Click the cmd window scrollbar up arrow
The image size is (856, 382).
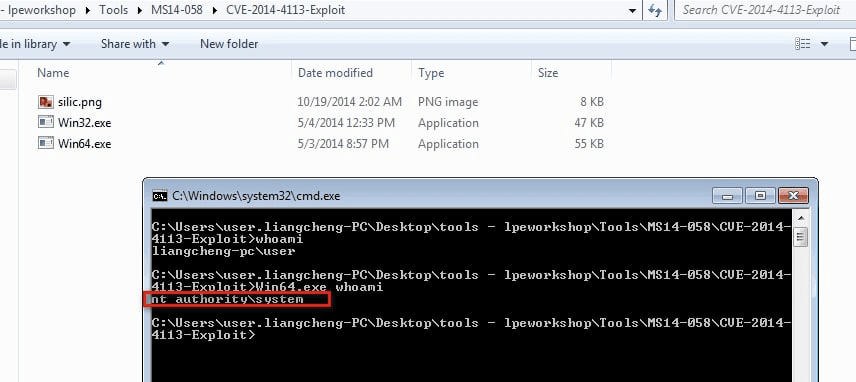coord(801,219)
